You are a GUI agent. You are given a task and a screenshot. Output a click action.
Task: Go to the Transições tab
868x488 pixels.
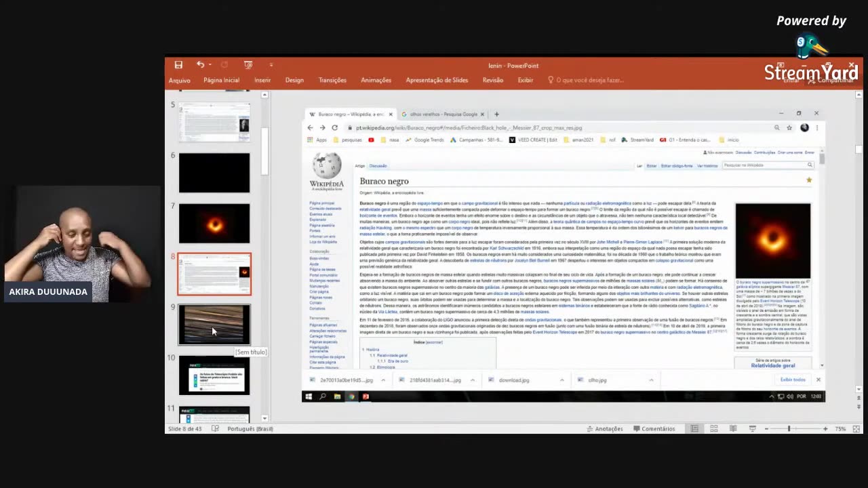pos(332,80)
